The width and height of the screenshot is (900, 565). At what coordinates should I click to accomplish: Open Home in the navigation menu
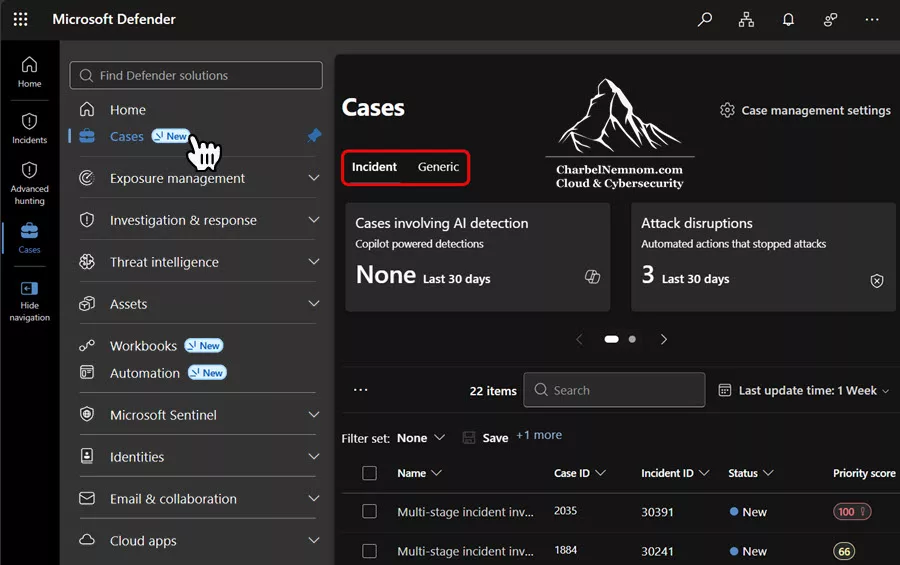[x=127, y=110]
